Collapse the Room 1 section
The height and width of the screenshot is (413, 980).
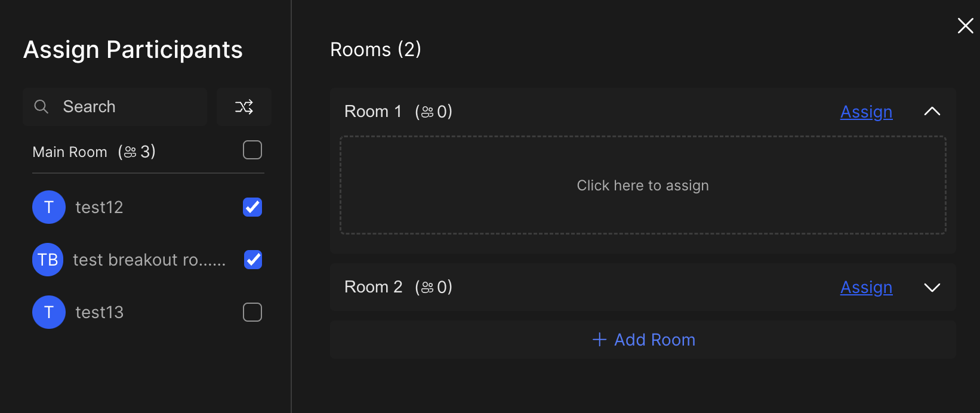(932, 111)
